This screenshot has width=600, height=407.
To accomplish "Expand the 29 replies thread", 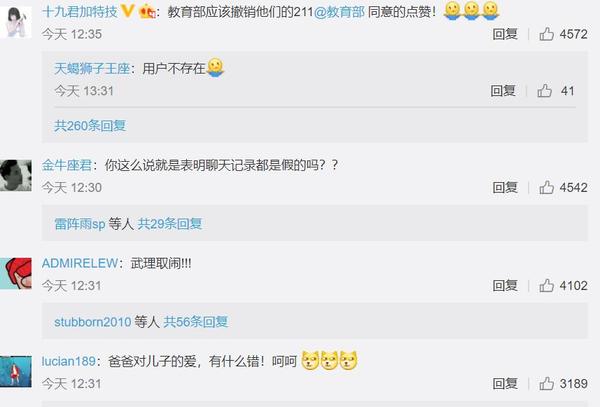I will coord(170,223).
